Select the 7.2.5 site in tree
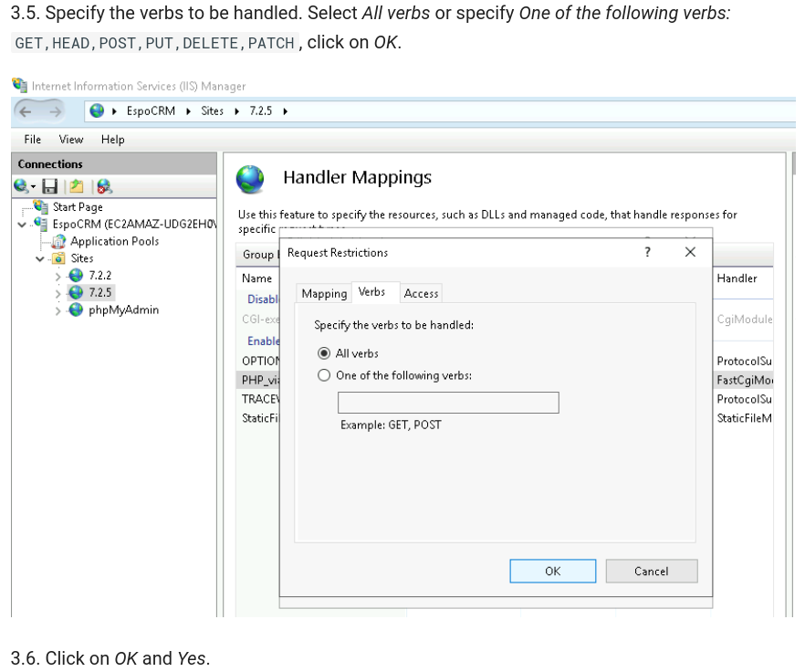The height and width of the screenshot is (672, 805). [x=100, y=292]
